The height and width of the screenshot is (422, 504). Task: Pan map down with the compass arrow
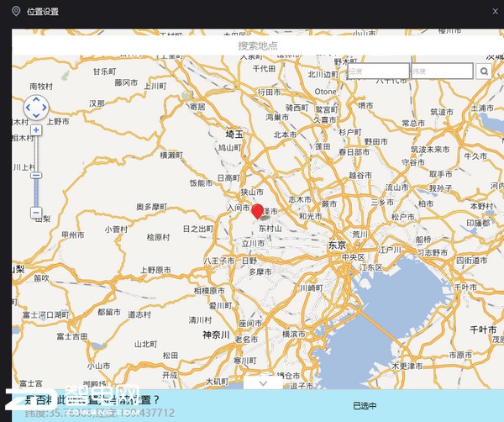[x=36, y=117]
